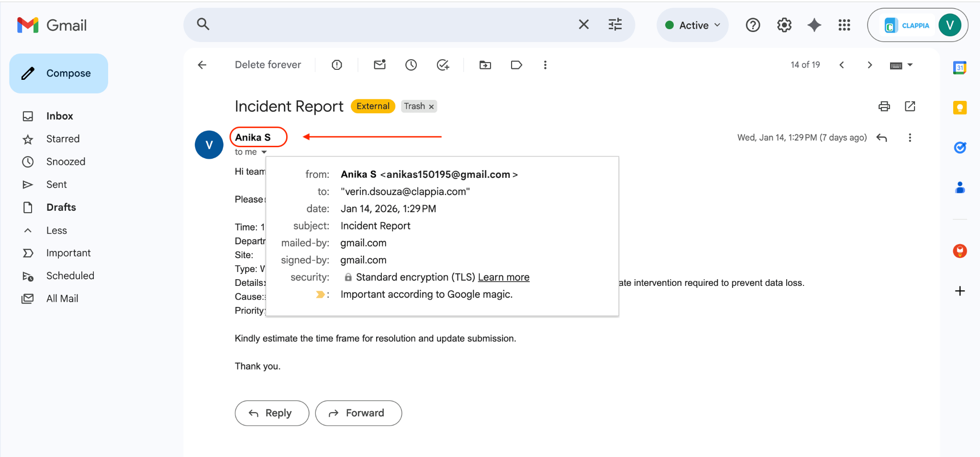Open the Gemini assistant
Screen dimensions: 980x457
click(x=813, y=25)
